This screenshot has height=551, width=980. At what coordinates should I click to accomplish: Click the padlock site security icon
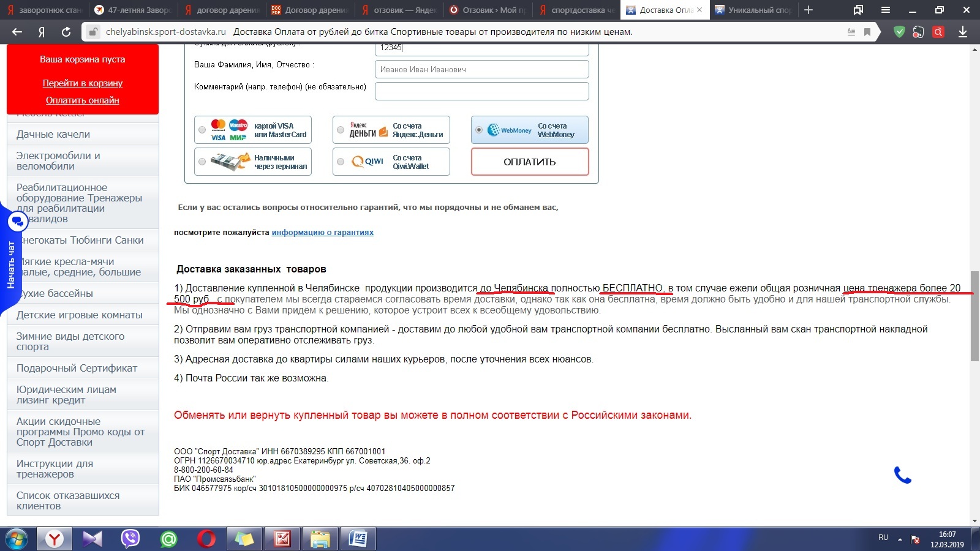92,32
